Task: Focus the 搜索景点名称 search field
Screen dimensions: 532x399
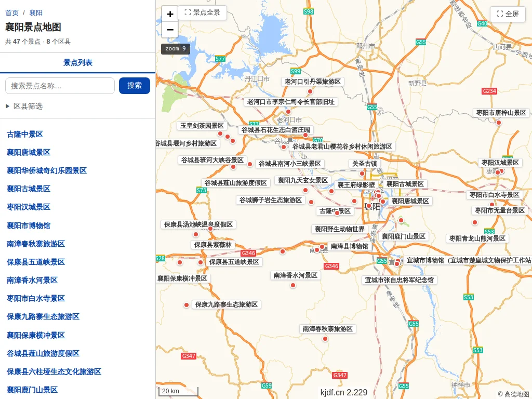Action: coord(60,86)
